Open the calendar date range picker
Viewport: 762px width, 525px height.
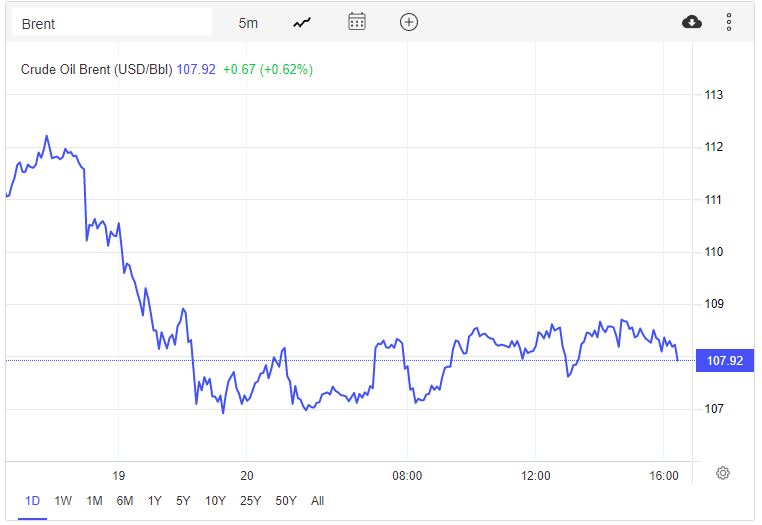coord(357,22)
